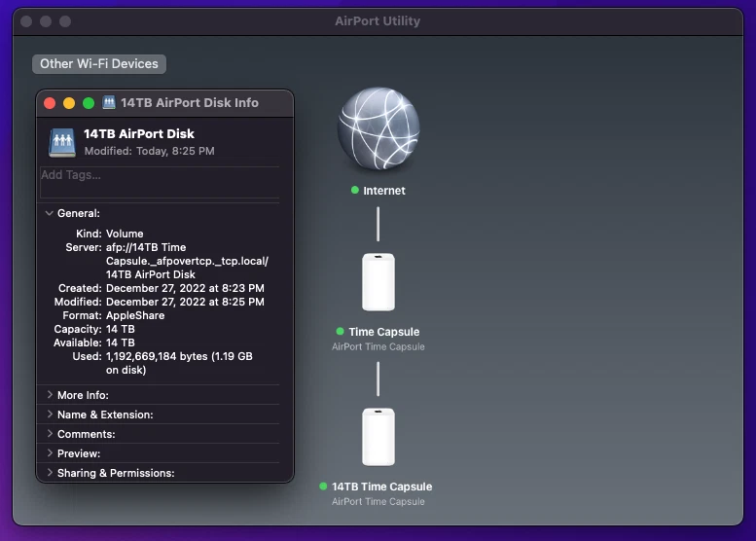756x541 pixels.
Task: Click the '14TB AirPort Disk' name heading
Action: [139, 133]
